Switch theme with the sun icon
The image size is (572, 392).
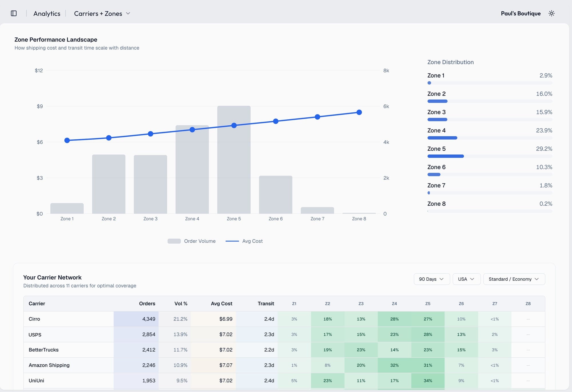(x=552, y=13)
